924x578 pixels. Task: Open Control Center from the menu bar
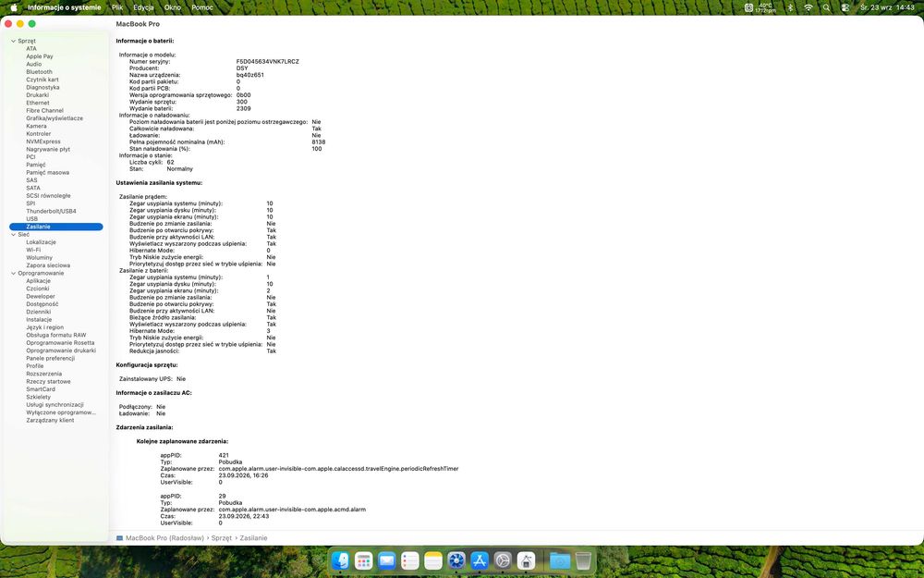[845, 7]
